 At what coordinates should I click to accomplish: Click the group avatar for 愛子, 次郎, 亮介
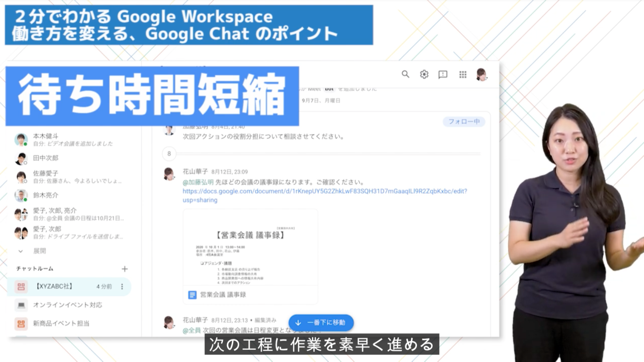coord(21,214)
